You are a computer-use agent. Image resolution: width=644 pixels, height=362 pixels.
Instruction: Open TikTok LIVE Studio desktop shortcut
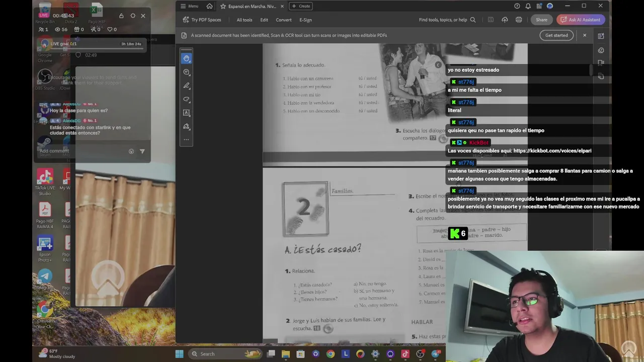[45, 183]
